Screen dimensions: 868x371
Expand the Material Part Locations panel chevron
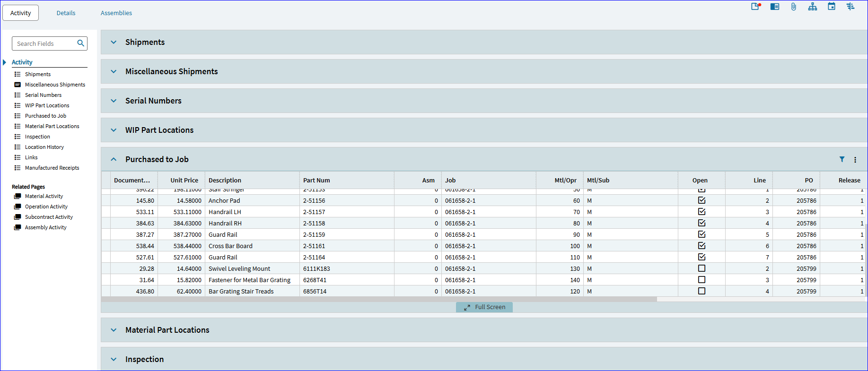coord(114,330)
